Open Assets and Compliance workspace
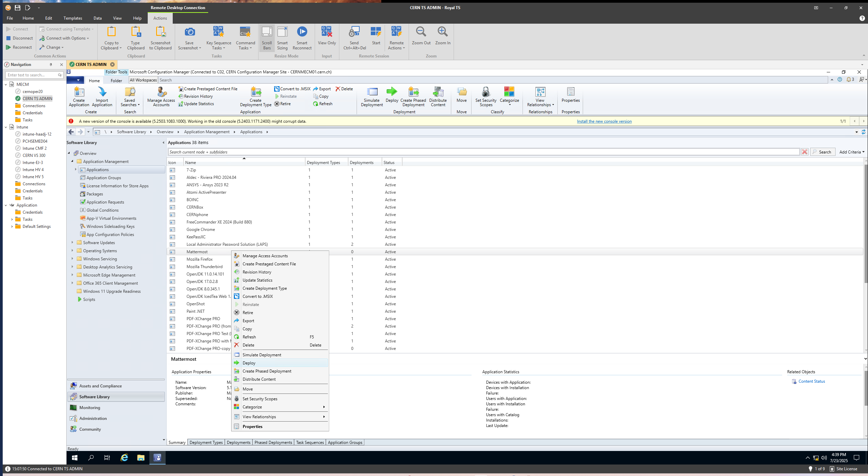 point(116,386)
